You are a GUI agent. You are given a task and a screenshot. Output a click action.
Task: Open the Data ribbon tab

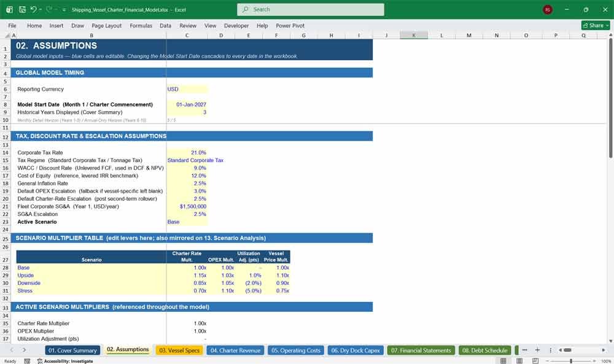pyautogui.click(x=165, y=25)
